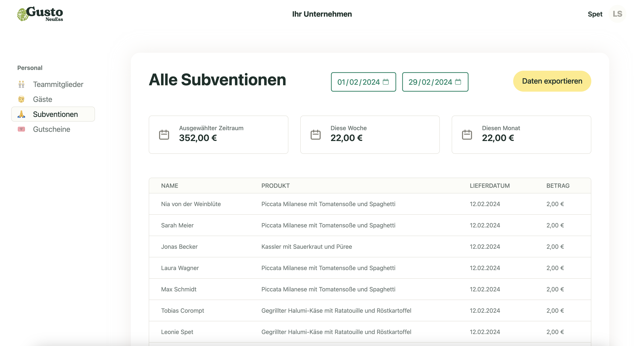Click the PRODUKT column header

[x=275, y=186]
